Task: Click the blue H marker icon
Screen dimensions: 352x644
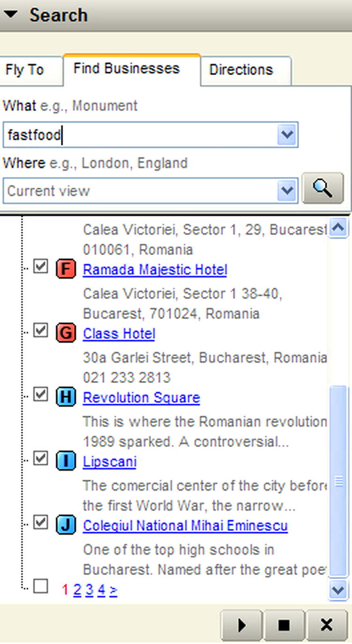Action: [x=66, y=397]
